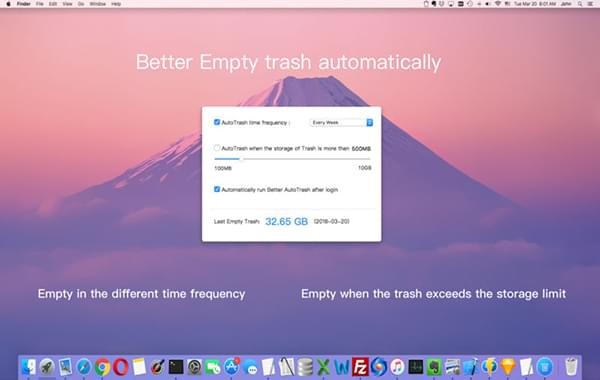Click the 32.65 GB last-emptied value
This screenshot has width=600, height=380.
click(x=287, y=221)
